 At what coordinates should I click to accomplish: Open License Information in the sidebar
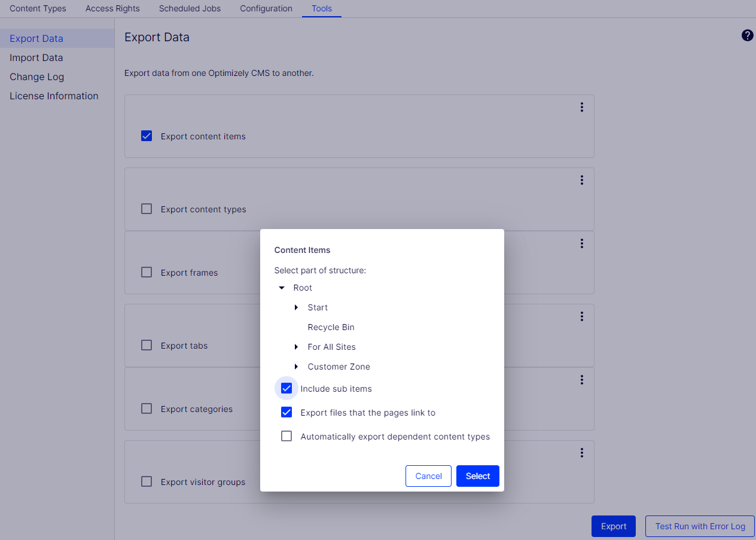pyautogui.click(x=57, y=96)
